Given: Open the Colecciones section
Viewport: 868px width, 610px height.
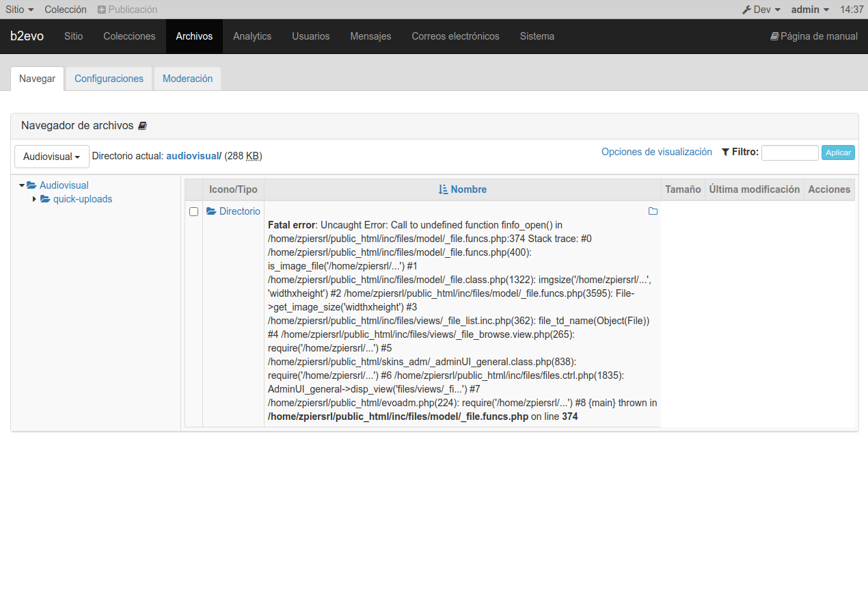Looking at the screenshot, I should click(x=129, y=36).
